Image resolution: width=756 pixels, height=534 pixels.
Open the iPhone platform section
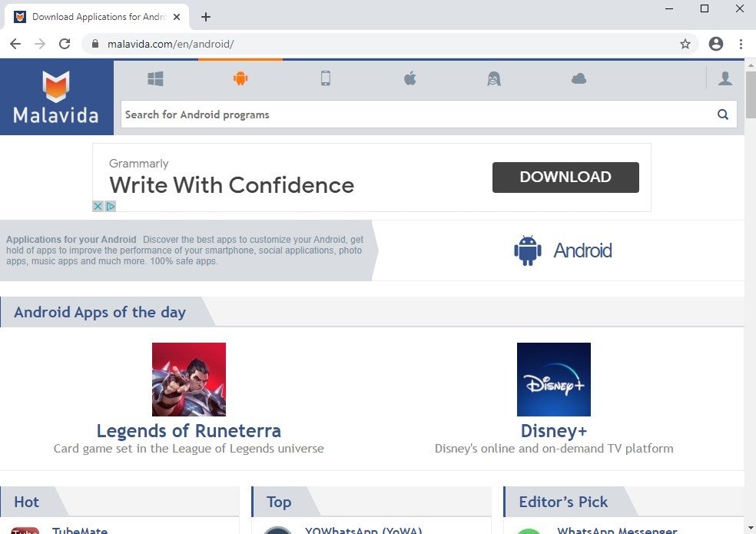(x=326, y=78)
